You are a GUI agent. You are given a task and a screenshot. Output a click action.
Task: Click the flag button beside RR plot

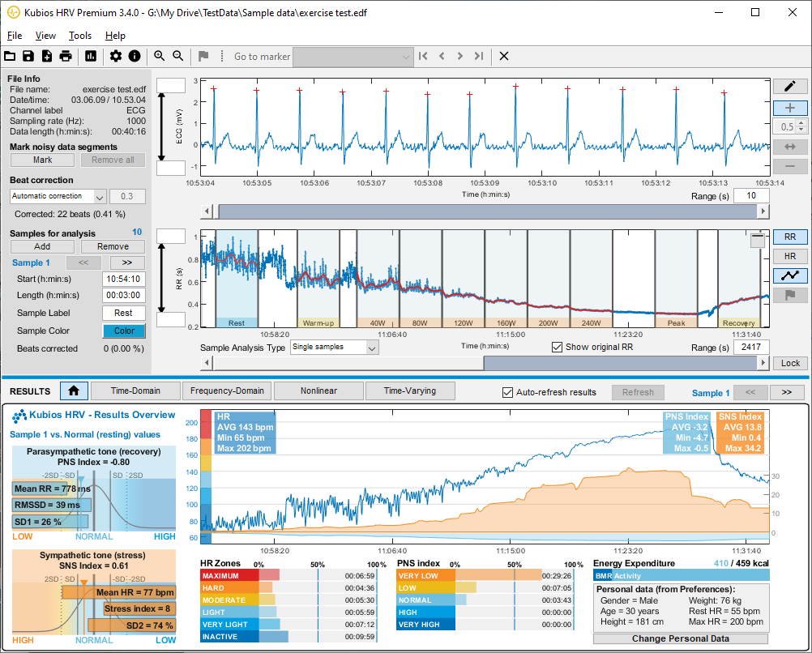tap(790, 295)
